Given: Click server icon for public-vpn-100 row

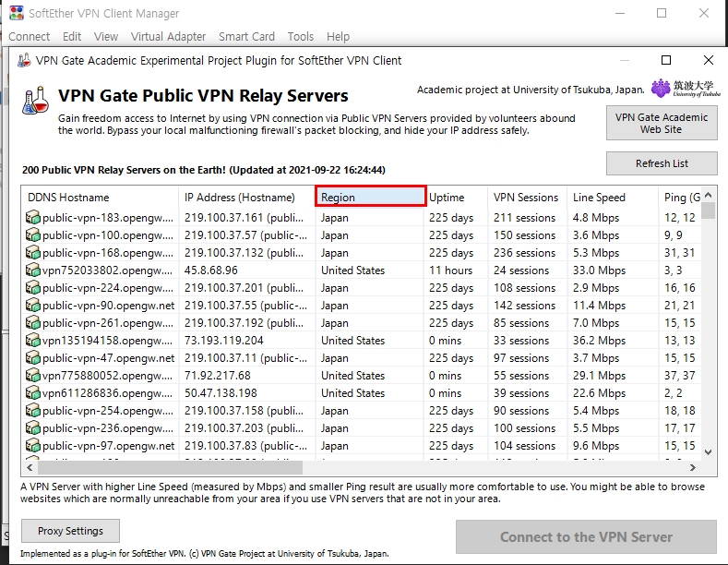Looking at the screenshot, I should tap(33, 235).
